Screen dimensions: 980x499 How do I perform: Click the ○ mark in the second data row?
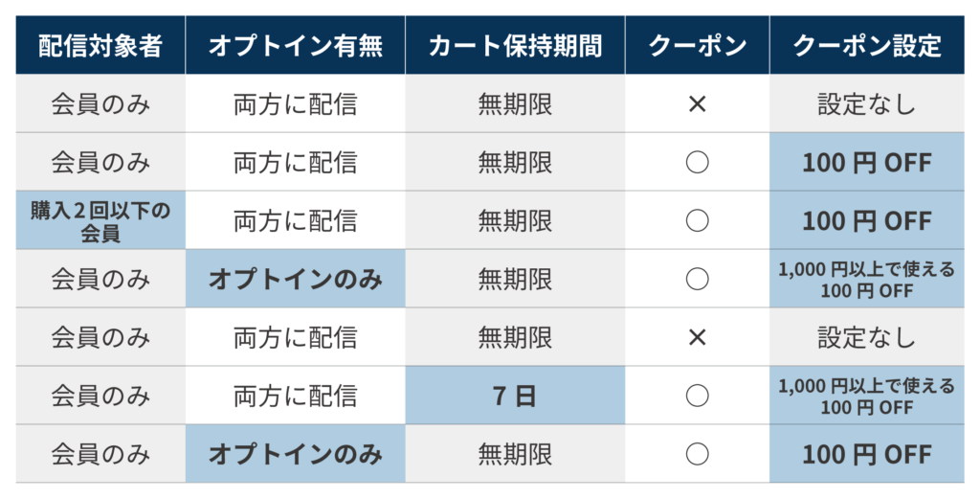[x=697, y=162]
